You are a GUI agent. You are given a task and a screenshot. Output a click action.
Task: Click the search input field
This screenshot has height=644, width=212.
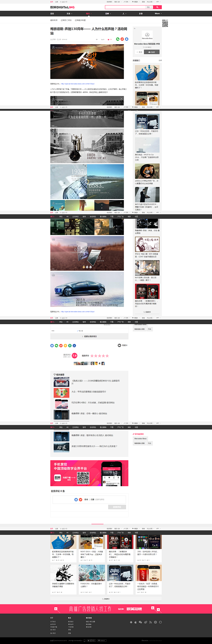(x=125, y=7)
